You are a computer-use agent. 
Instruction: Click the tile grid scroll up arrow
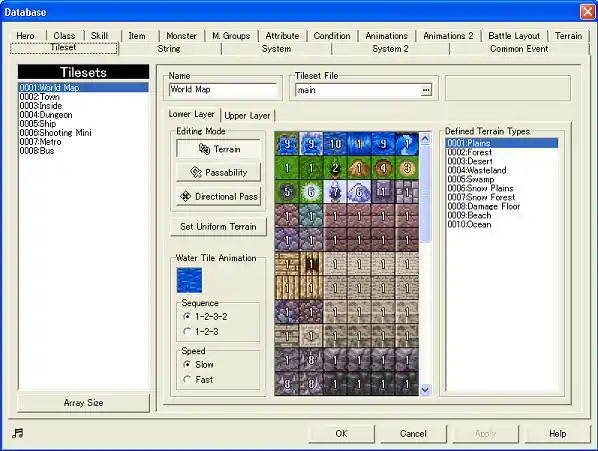click(425, 138)
